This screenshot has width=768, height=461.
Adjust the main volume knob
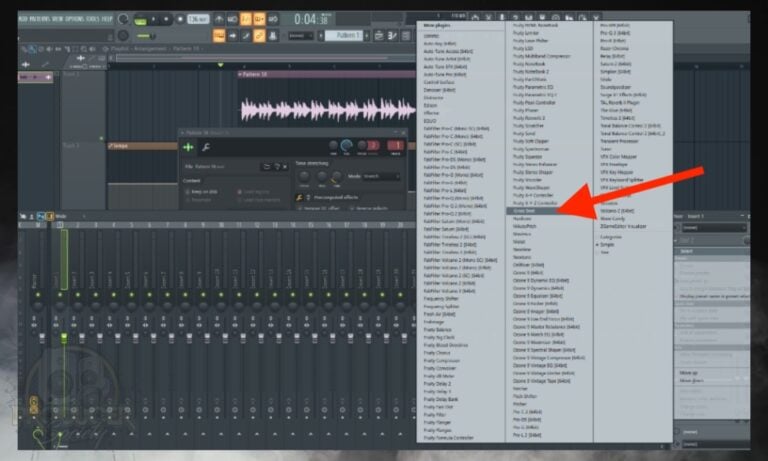(x=123, y=19)
